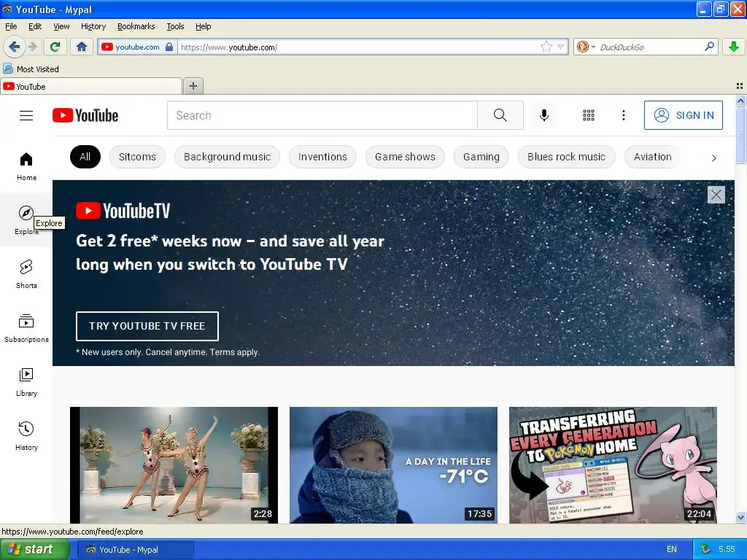747x560 pixels.
Task: Open the Tools menu
Action: (175, 26)
